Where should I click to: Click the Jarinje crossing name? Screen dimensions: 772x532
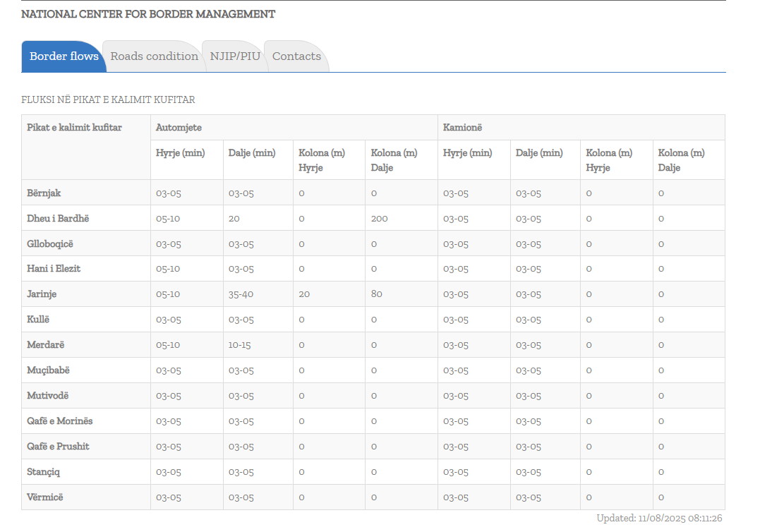click(x=42, y=294)
